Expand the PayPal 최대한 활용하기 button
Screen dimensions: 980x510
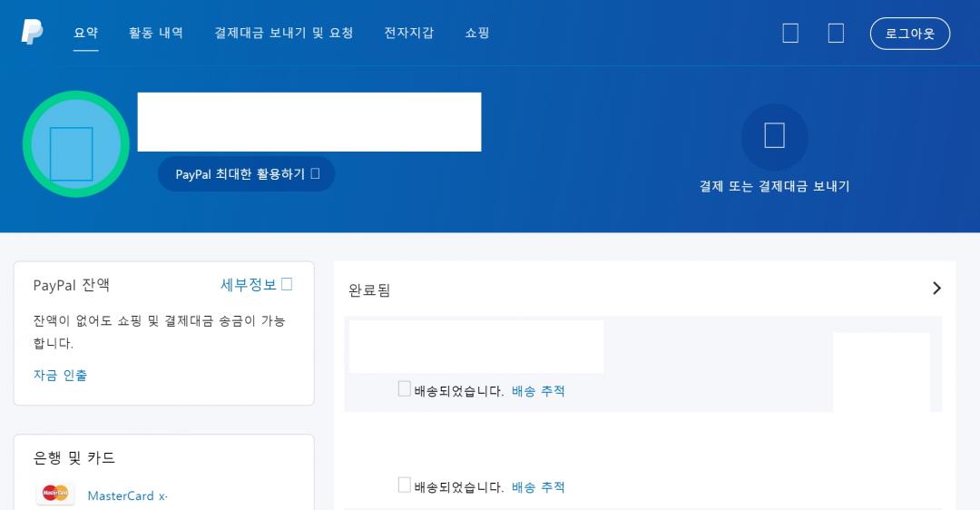(246, 174)
